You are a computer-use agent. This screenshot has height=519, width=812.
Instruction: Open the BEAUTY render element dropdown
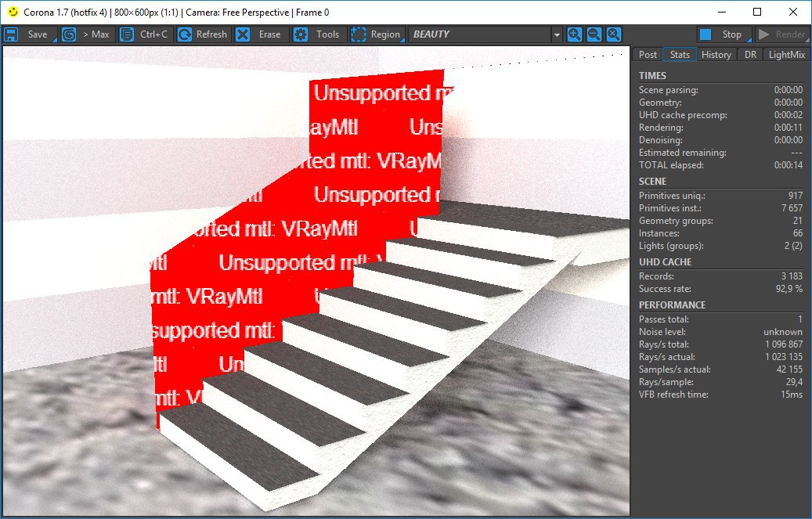[x=485, y=34]
